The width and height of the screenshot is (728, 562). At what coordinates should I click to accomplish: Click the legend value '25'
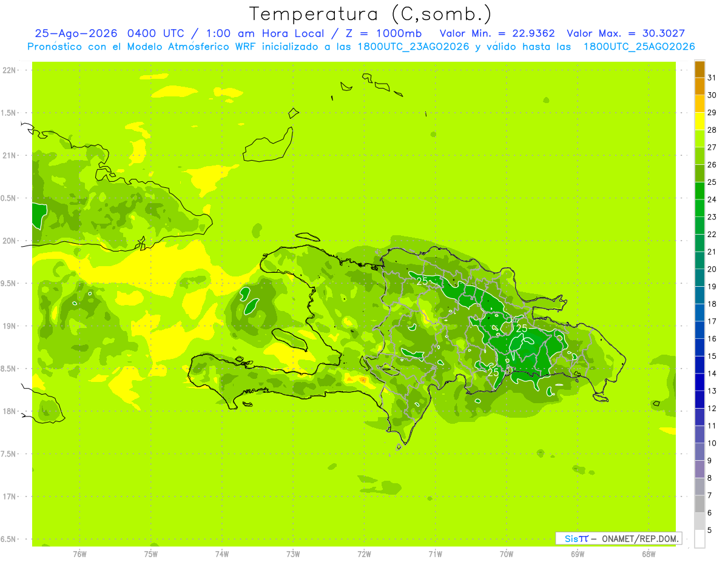coord(712,182)
